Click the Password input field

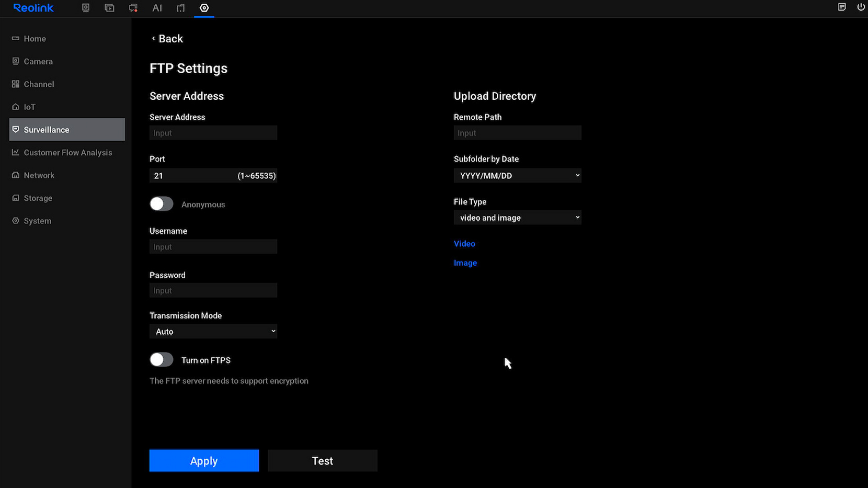pyautogui.click(x=213, y=291)
